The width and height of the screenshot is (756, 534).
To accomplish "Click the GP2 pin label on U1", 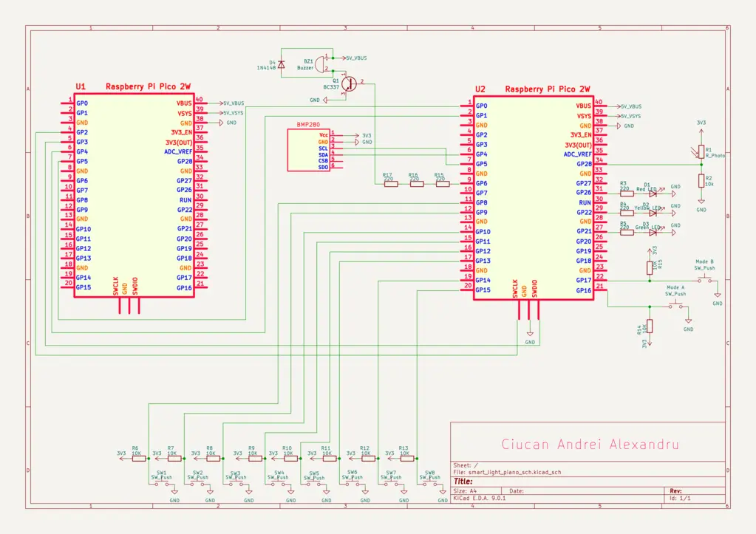I will pos(82,132).
